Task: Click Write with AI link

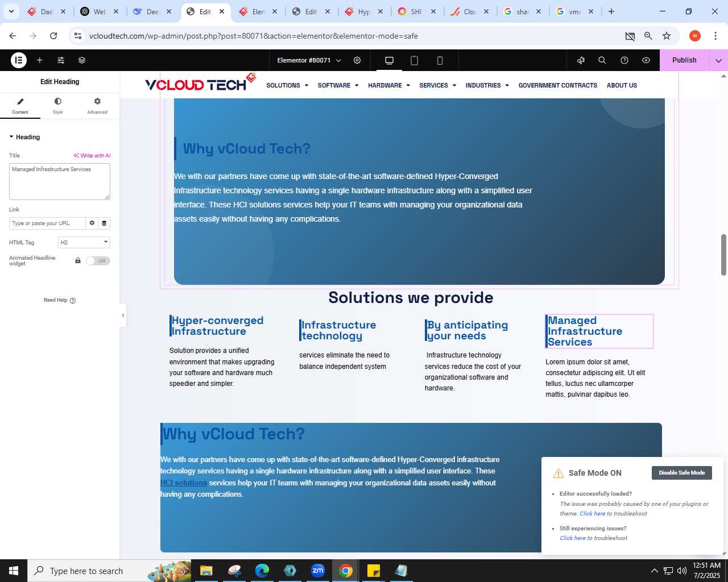Action: (92, 156)
